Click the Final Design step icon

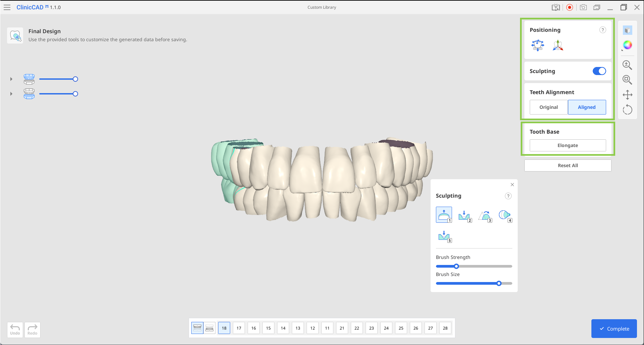point(15,36)
